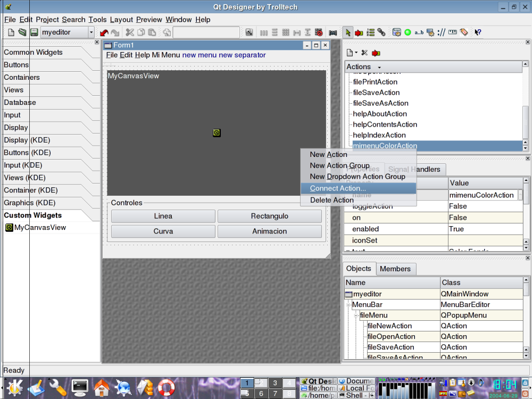Viewport: 532px width, 399px height.
Task: Click the name value field mimenuColorAction
Action: coord(482,195)
